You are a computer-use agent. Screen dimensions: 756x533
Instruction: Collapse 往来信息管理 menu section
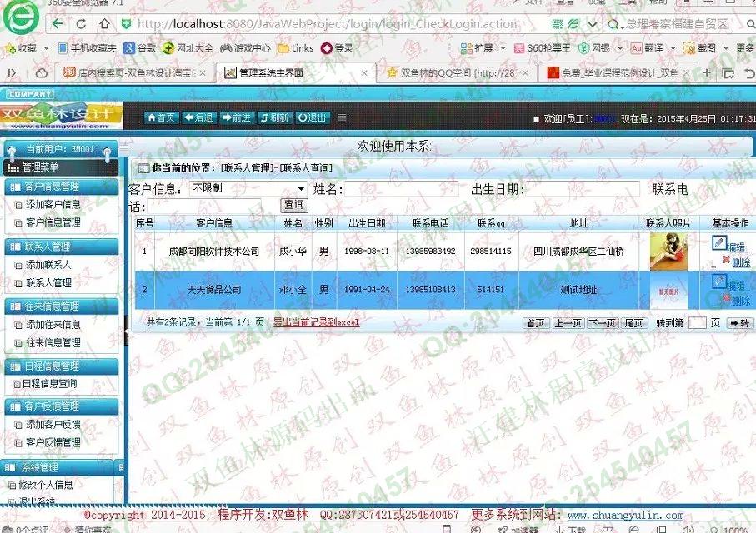61,306
